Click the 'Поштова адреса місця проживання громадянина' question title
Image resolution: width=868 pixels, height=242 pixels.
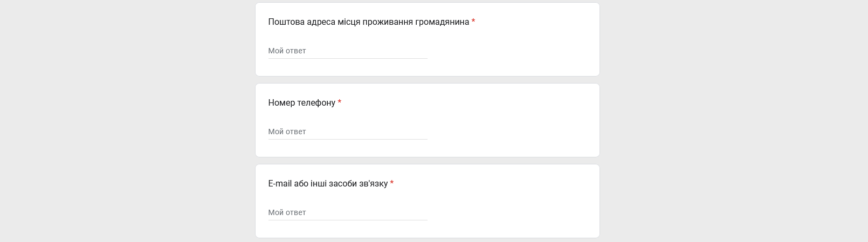pyautogui.click(x=368, y=22)
